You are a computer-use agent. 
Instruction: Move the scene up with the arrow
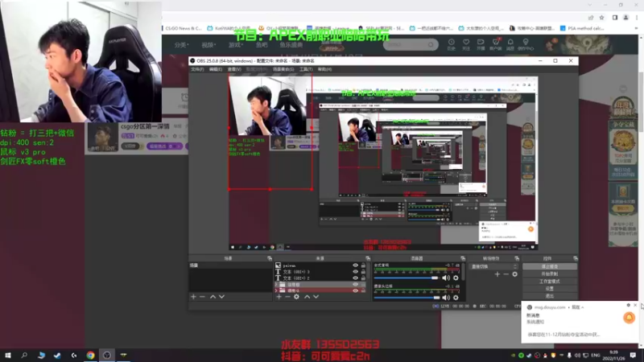(x=213, y=296)
